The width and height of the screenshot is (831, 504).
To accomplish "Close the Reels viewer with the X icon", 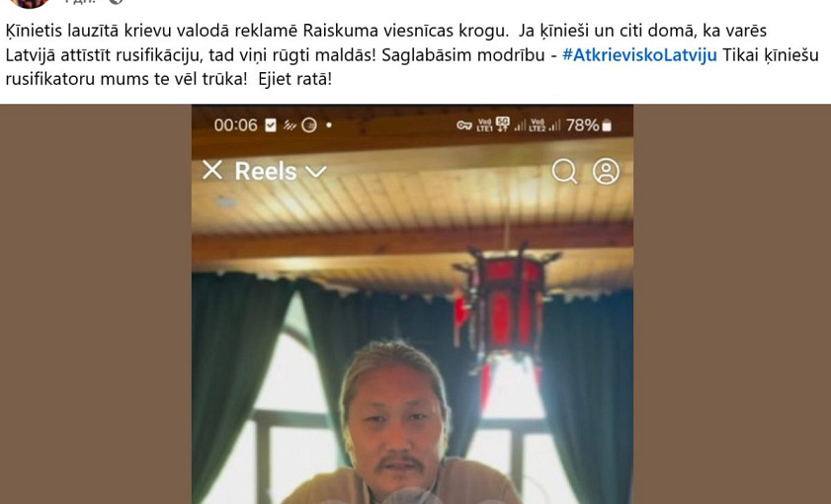I will coord(212,171).
